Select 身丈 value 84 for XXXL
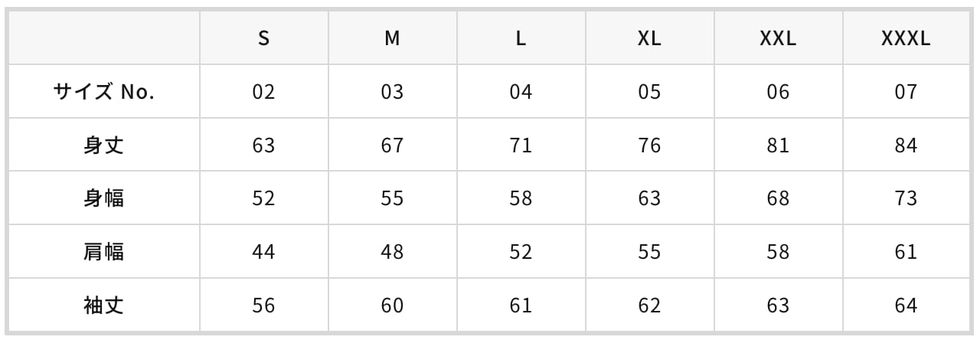Image resolution: width=980 pixels, height=340 pixels. 906,145
